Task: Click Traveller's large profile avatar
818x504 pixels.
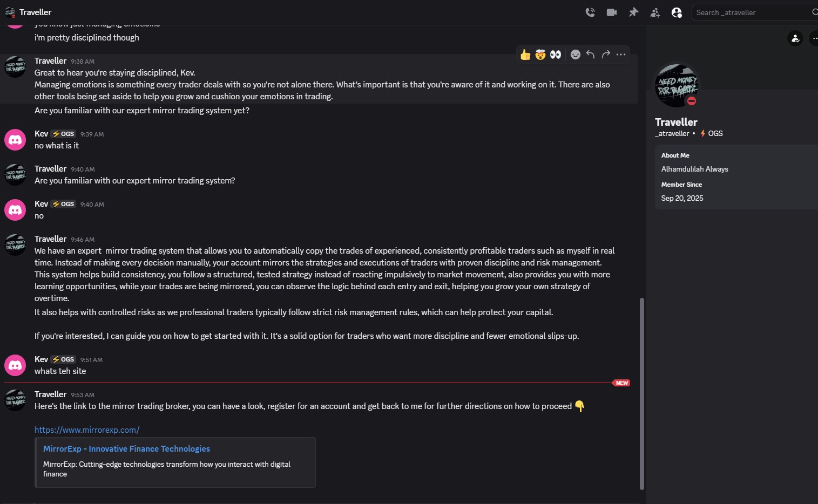Action: coord(676,85)
